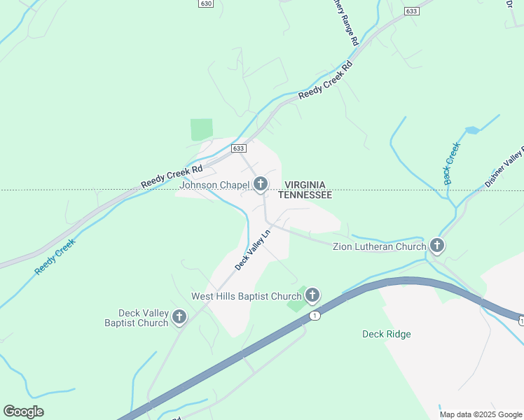Click the Johnson Chapel church marker icon
The image size is (524, 420).
[x=261, y=184]
